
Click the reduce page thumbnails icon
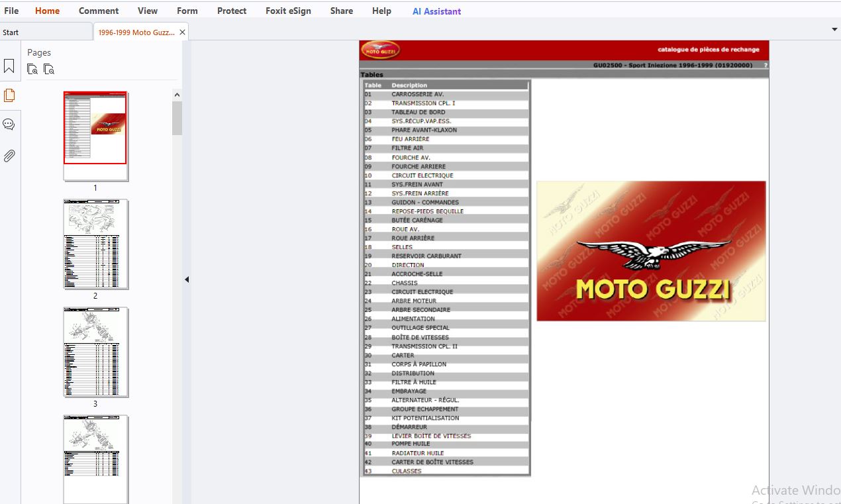48,69
